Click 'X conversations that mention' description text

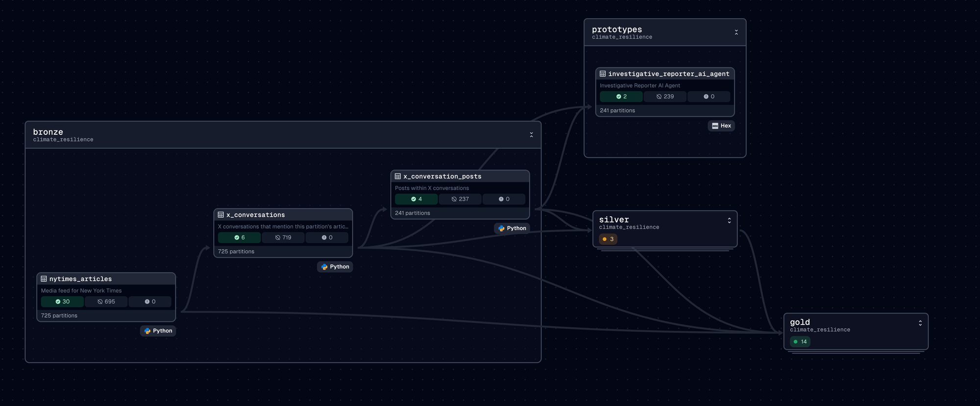(283, 227)
